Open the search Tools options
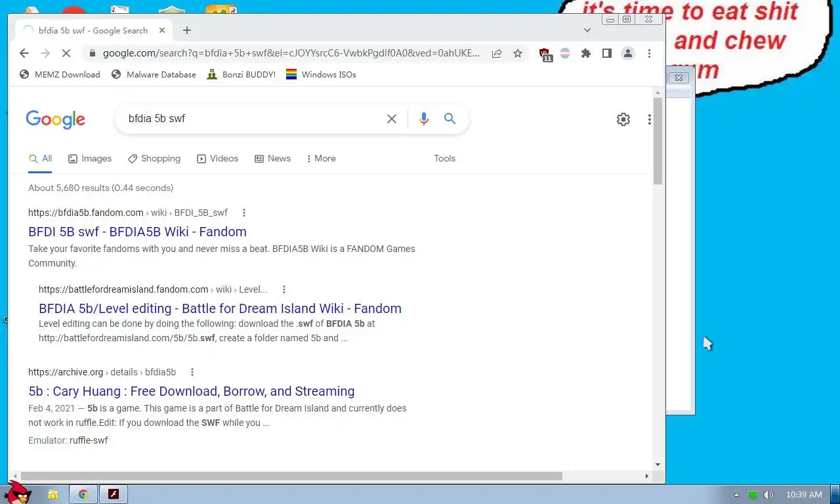This screenshot has width=840, height=504. 444,159
